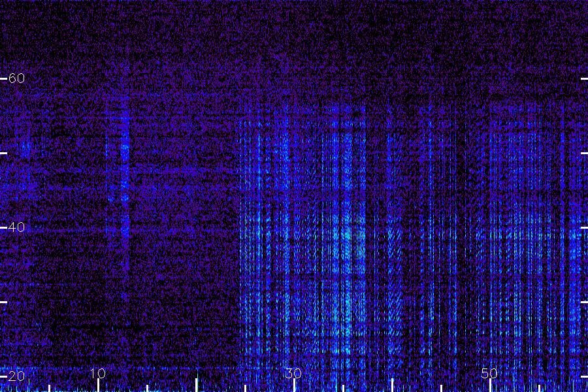This screenshot has width=588, height=392.
Task: Select the tick mark under the 10 label
Action: 98,385
